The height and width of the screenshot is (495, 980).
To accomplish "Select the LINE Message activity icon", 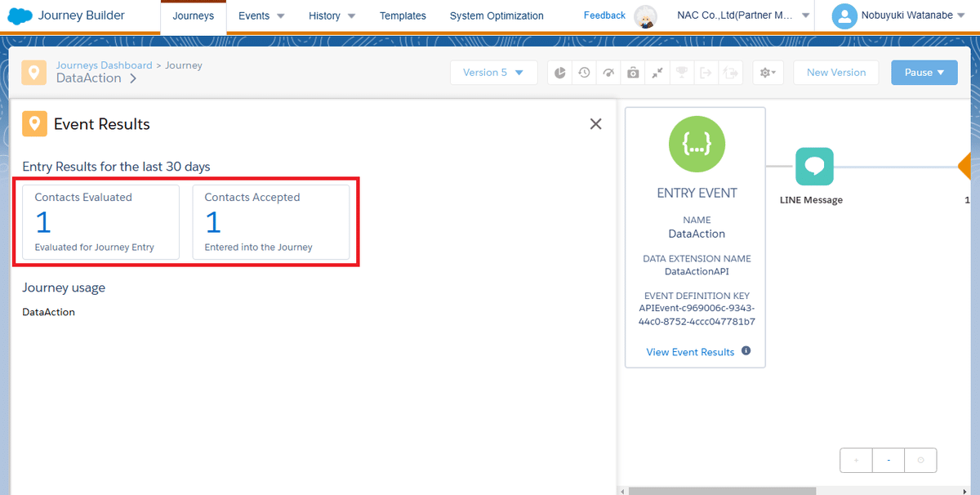I will 814,167.
